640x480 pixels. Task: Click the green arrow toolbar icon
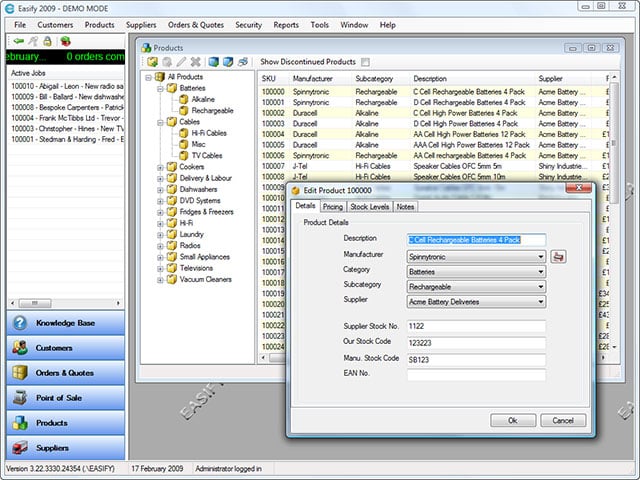pos(19,41)
